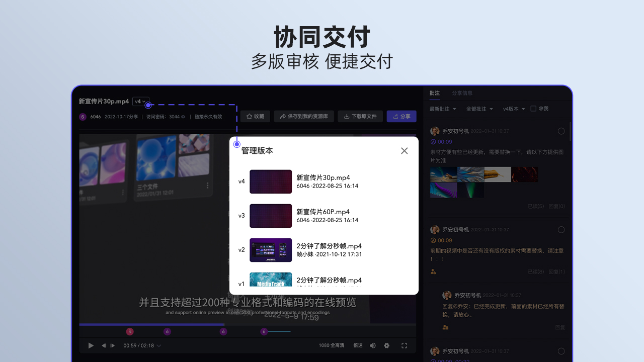This screenshot has width=644, height=362.
Task: Click the 下载原文件 download icon
Action: coord(346,116)
